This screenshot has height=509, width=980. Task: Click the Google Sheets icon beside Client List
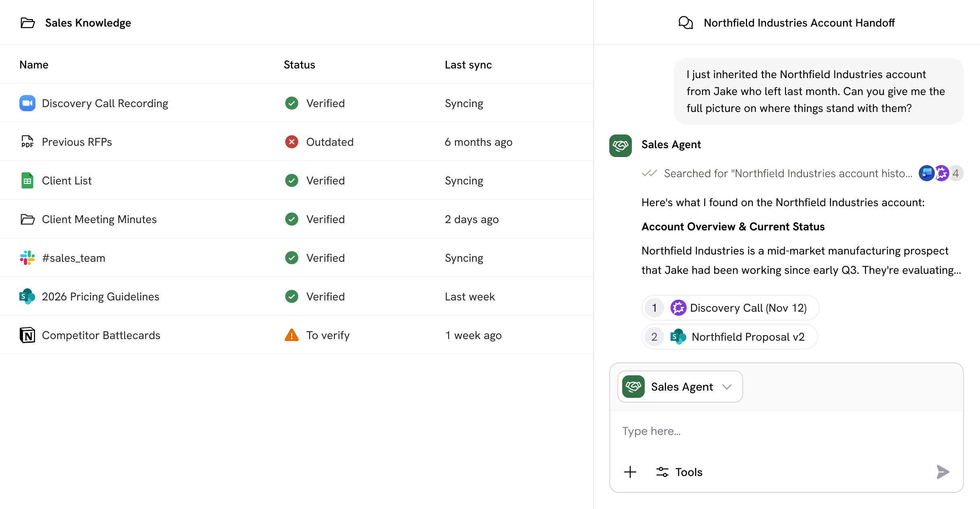pos(27,180)
